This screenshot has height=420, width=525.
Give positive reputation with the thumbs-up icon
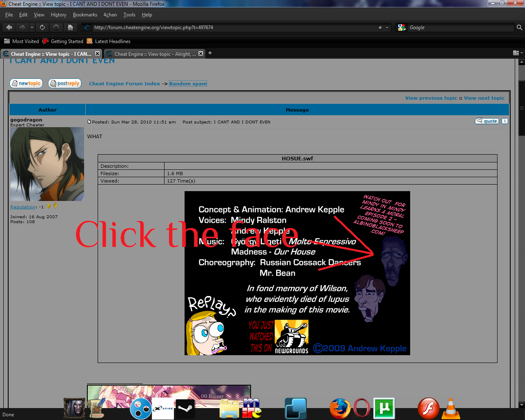[x=49, y=205]
